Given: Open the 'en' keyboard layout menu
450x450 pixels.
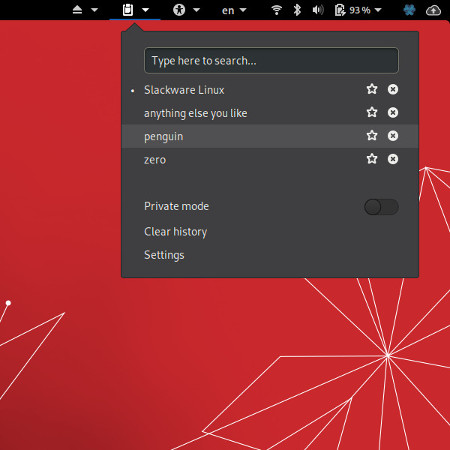Looking at the screenshot, I should (228, 10).
